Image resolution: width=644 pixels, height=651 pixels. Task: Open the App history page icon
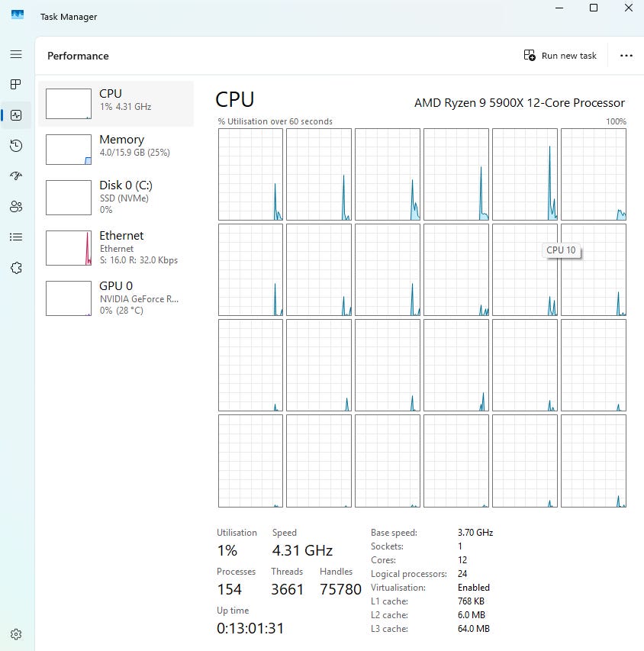(16, 146)
